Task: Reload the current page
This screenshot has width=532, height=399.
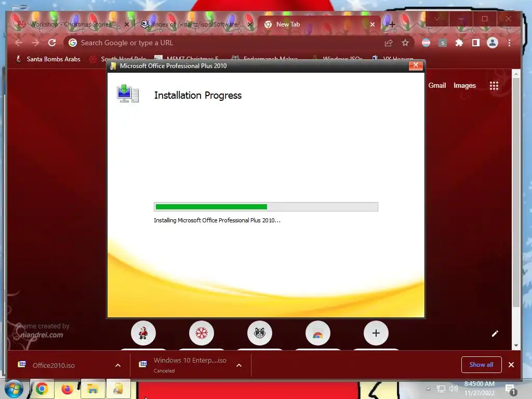Action: pyautogui.click(x=52, y=43)
